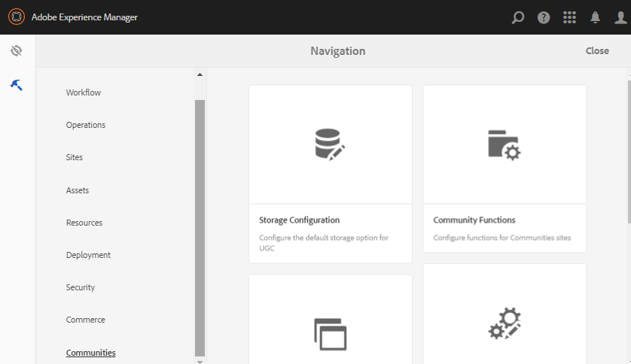Screen dimensions: 631x364
Task: Open the Operations menu item
Action: 86,125
